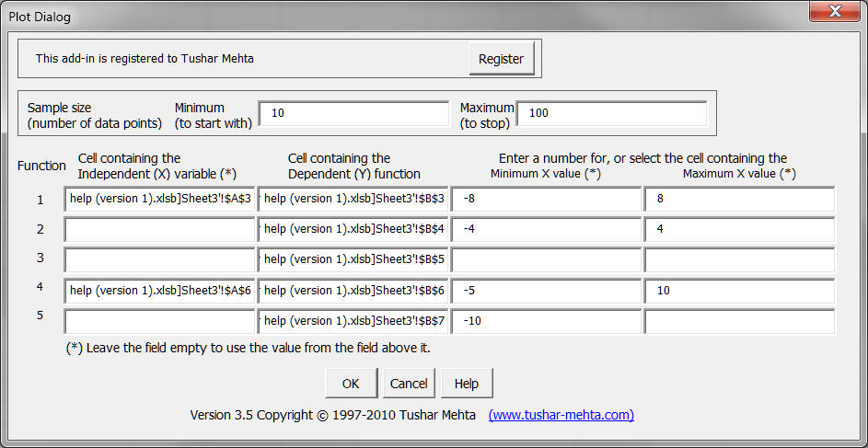Click Function 1 Minimum X value field
The image size is (868, 448).
546,200
